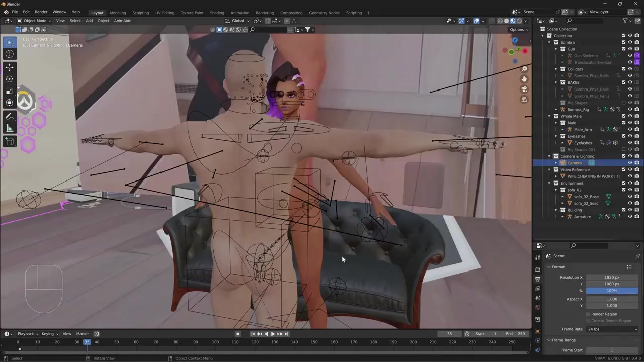Select the Rotate tool in the toolbar
This screenshot has width=644, height=362.
[x=9, y=79]
